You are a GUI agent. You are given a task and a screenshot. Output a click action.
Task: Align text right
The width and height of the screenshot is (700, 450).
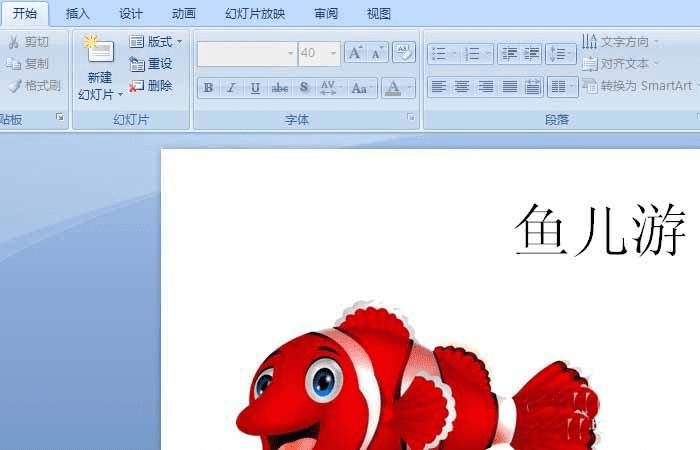[x=486, y=87]
